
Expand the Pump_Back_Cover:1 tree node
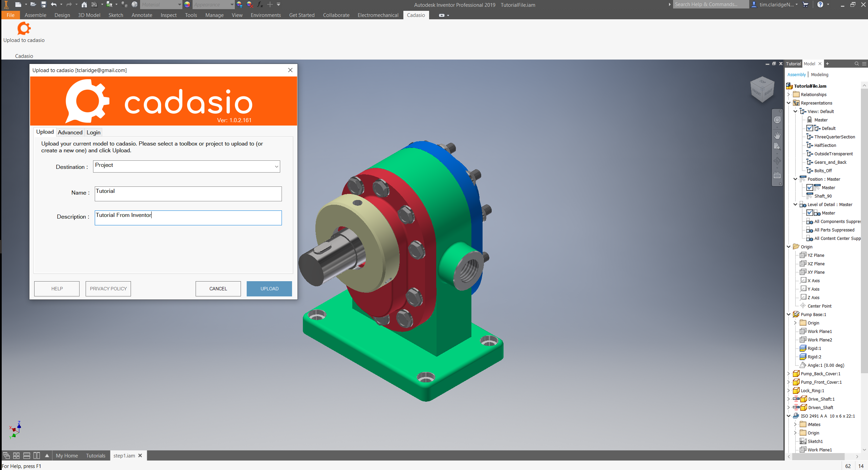(x=789, y=374)
